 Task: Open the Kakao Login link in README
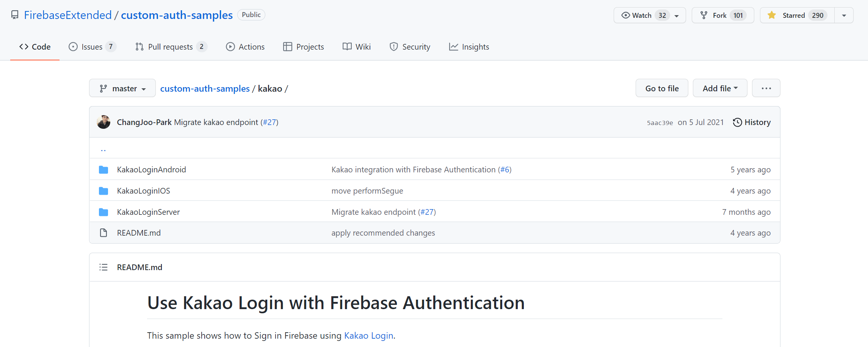coord(368,336)
